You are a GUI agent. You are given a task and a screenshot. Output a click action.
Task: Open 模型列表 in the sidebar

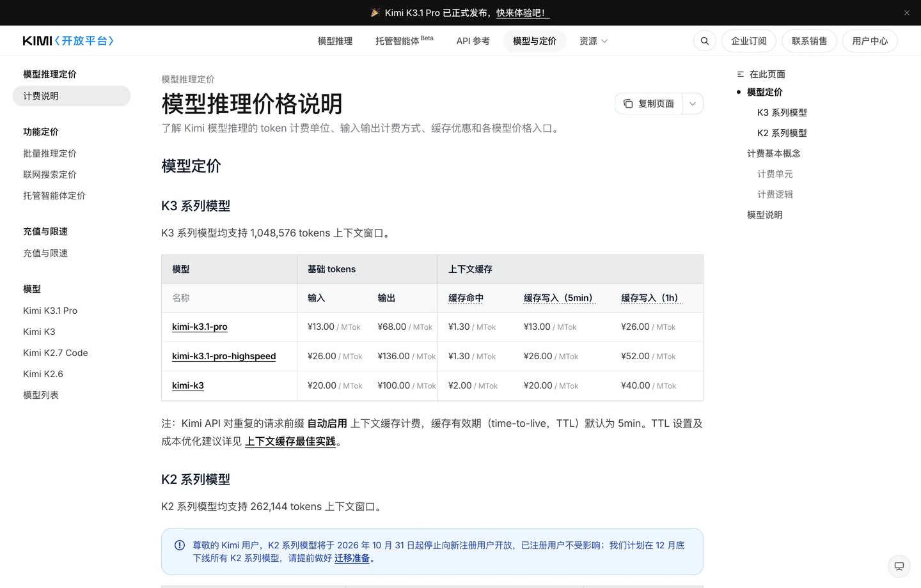(41, 395)
